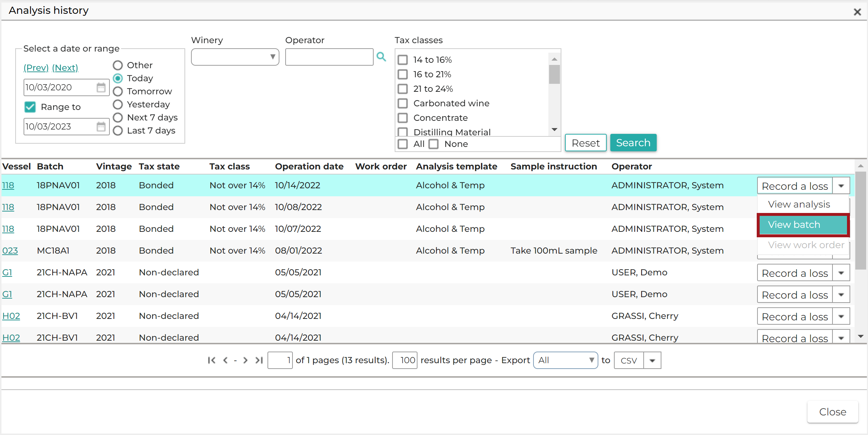Viewport: 868px width, 435px height.
Task: Click the Reset button
Action: click(x=586, y=143)
